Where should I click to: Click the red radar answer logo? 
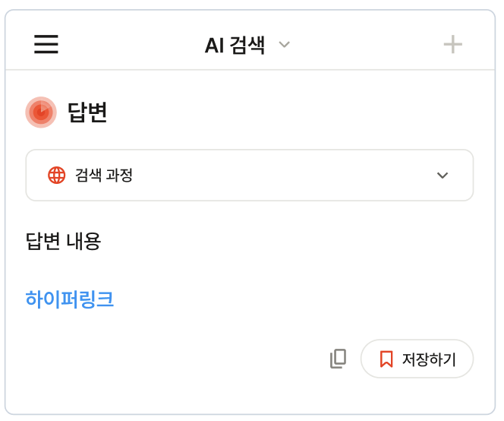pyautogui.click(x=41, y=112)
